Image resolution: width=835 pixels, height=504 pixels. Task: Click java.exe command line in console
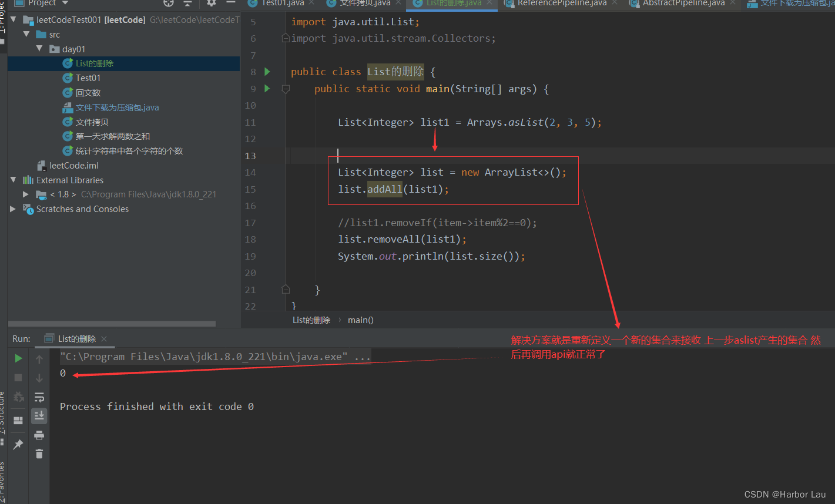[215, 357]
